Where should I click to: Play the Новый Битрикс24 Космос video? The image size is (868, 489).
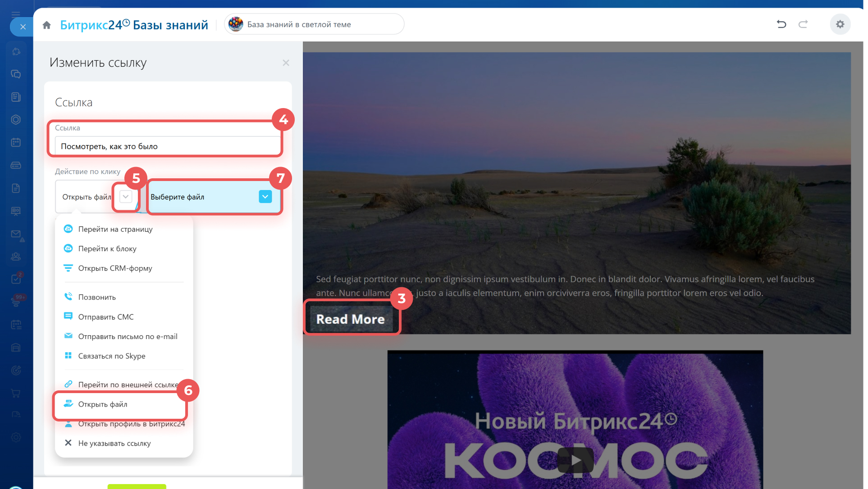click(576, 460)
